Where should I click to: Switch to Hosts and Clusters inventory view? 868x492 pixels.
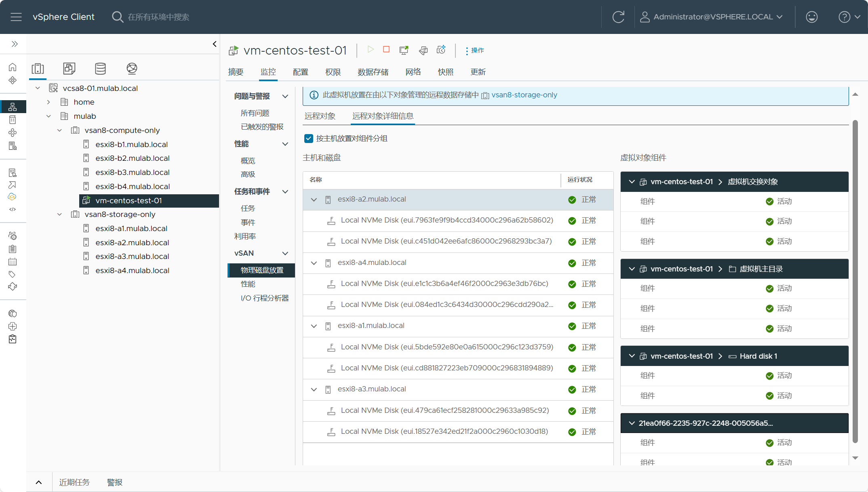(x=38, y=69)
